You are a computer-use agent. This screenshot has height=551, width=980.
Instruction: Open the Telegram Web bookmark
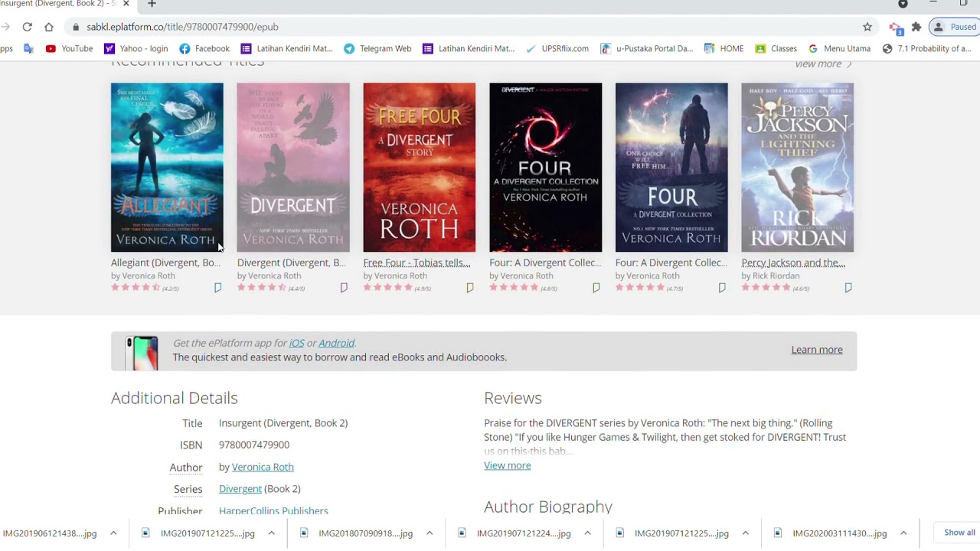pyautogui.click(x=377, y=48)
